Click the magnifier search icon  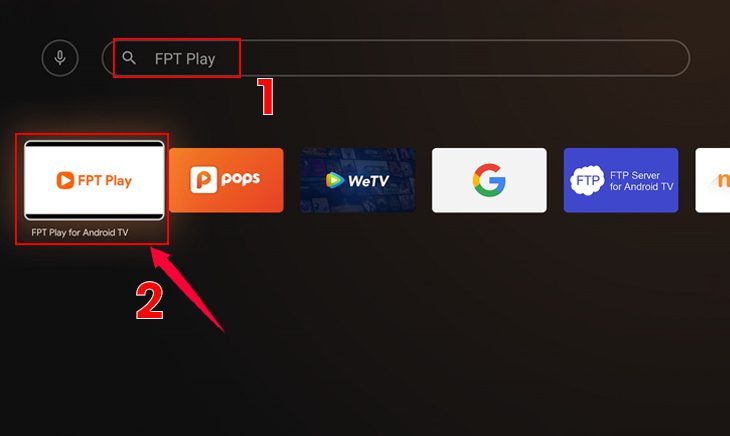coord(129,58)
